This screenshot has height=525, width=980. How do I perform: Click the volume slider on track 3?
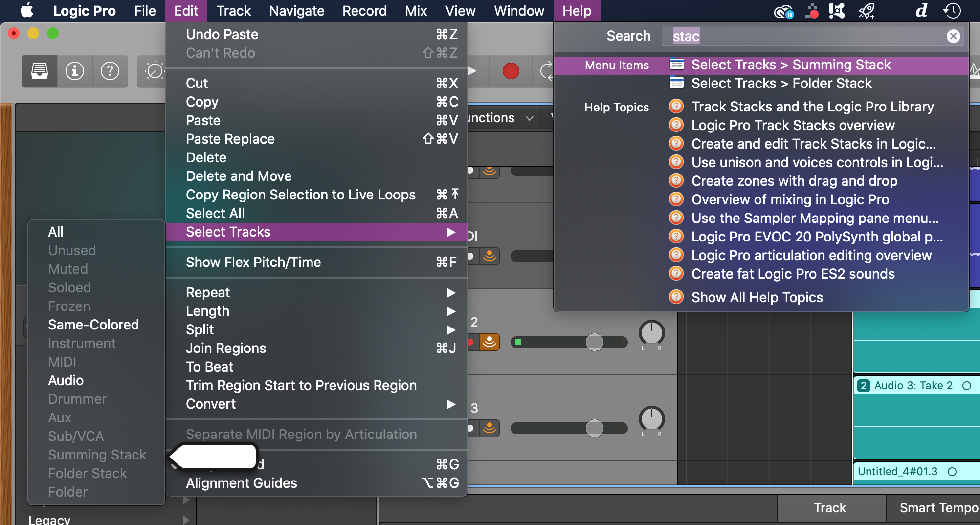pos(569,428)
